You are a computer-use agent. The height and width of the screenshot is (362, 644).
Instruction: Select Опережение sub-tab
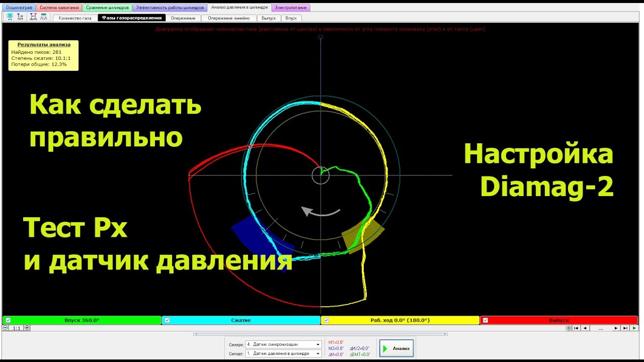pyautogui.click(x=183, y=18)
